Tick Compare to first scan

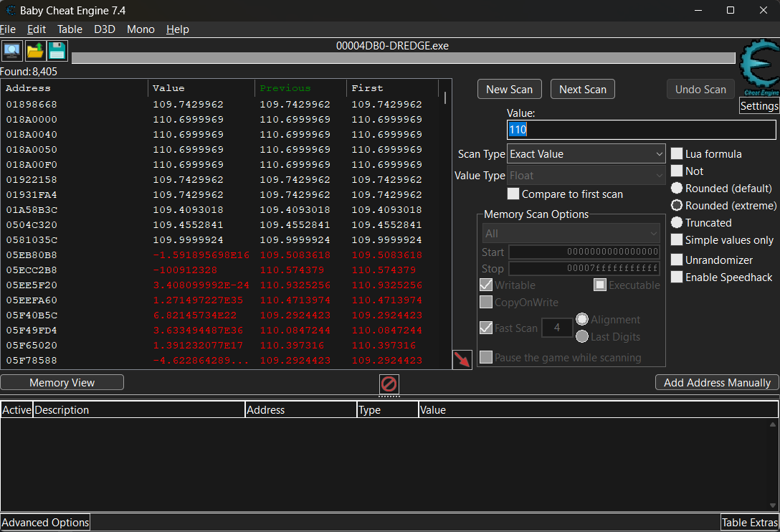[513, 194]
